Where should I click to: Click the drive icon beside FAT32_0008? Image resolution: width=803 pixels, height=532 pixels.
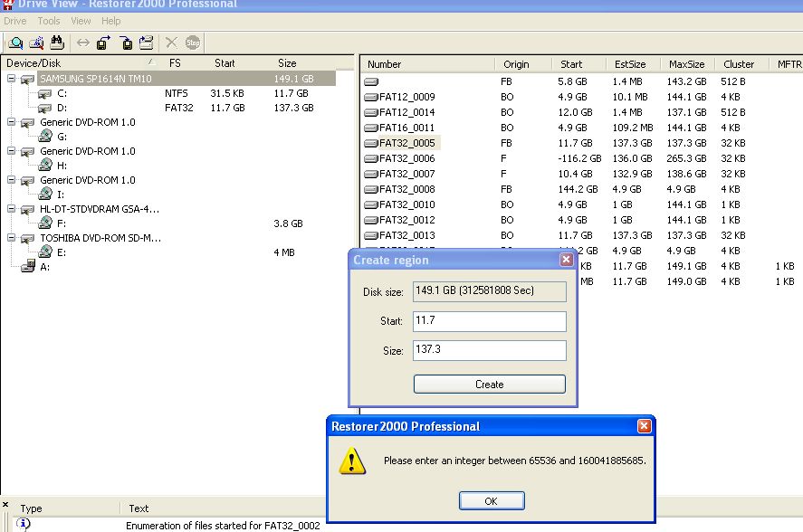[x=371, y=189]
